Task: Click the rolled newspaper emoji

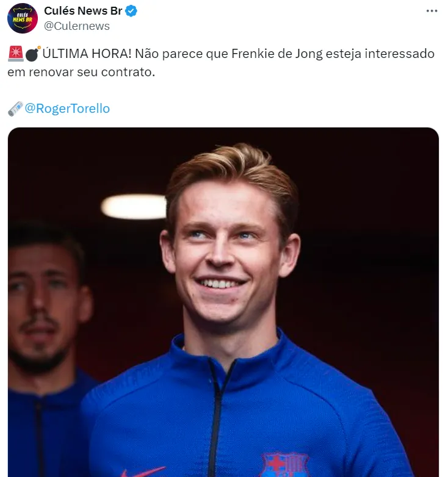Action: (x=15, y=109)
